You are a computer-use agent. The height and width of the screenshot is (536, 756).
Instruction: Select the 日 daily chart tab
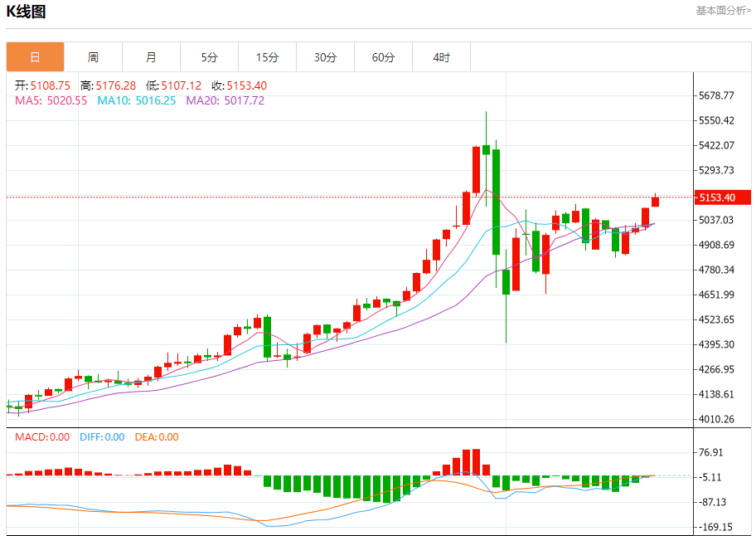(x=35, y=57)
